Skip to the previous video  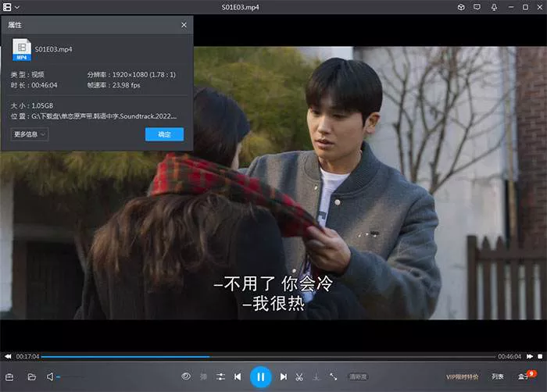pos(238,377)
